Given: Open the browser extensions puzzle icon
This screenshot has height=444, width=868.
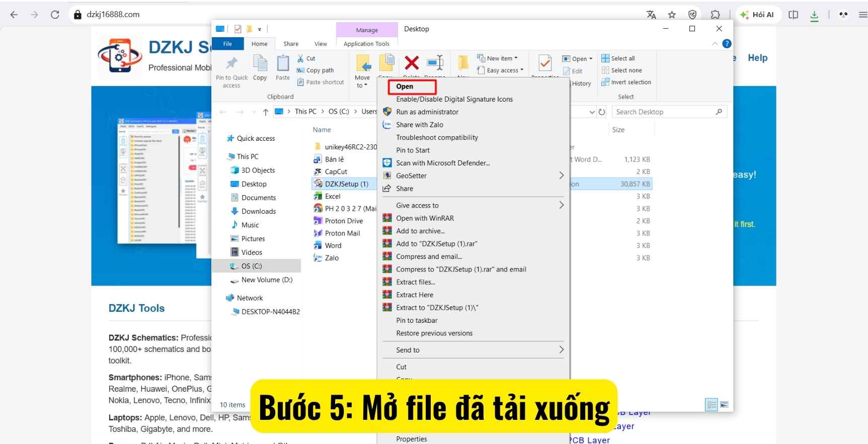Looking at the screenshot, I should (x=715, y=15).
